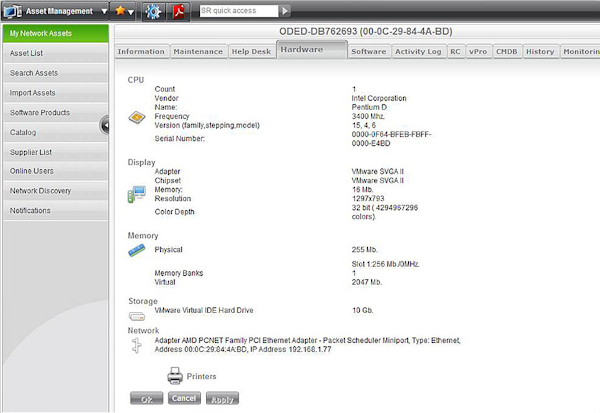Image resolution: width=600 pixels, height=413 pixels.
Task: Open Asset List in the sidebar
Action: [55, 53]
